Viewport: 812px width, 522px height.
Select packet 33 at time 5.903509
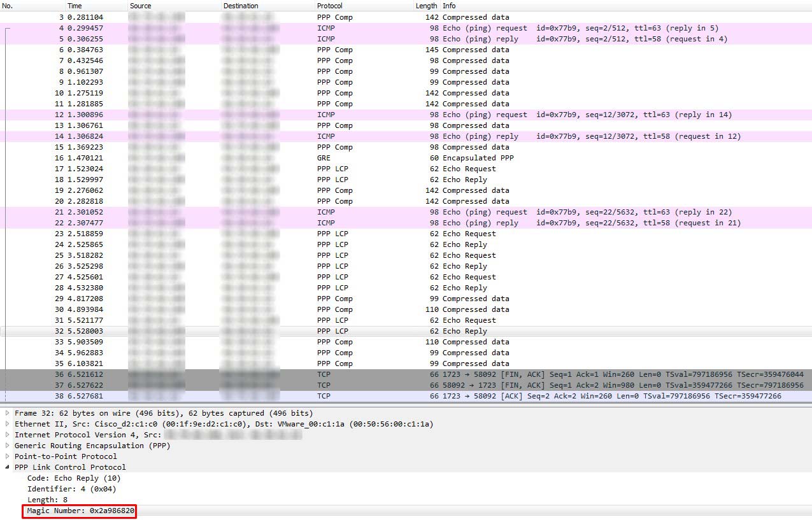406,342
